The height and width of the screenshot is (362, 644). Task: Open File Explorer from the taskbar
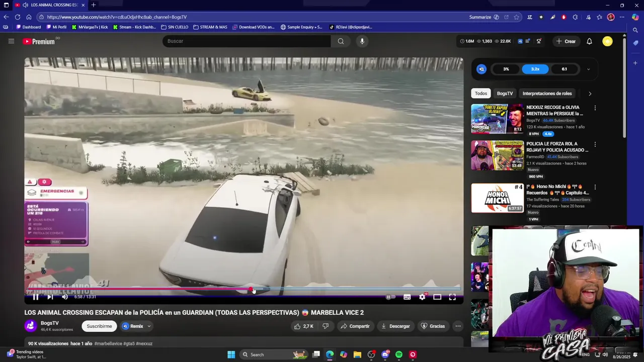pyautogui.click(x=357, y=354)
